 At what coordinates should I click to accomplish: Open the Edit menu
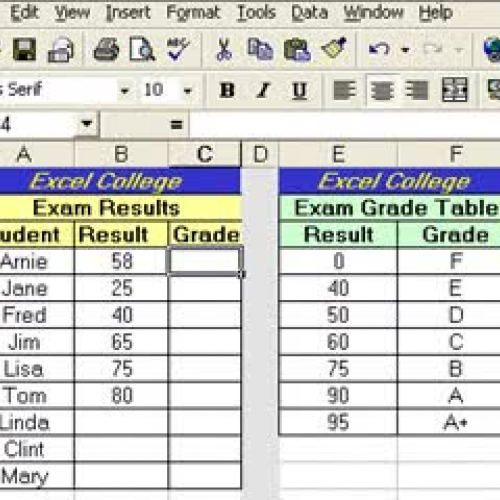24,13
